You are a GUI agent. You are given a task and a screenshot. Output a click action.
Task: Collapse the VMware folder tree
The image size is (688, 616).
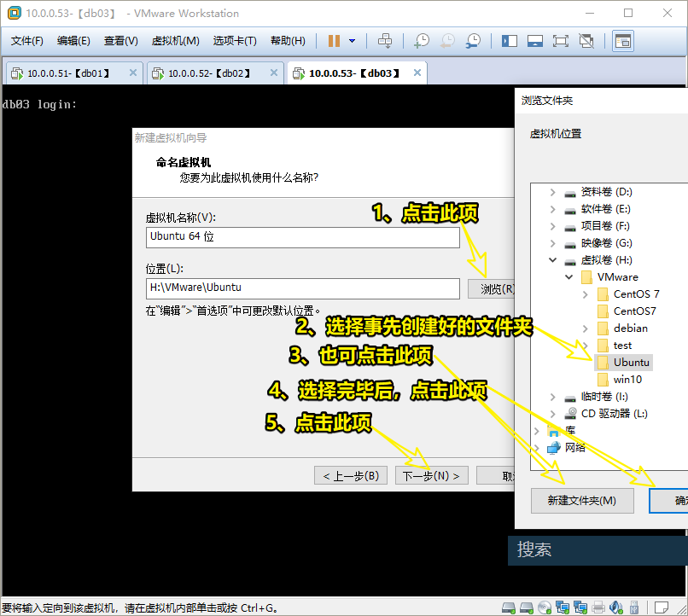568,276
